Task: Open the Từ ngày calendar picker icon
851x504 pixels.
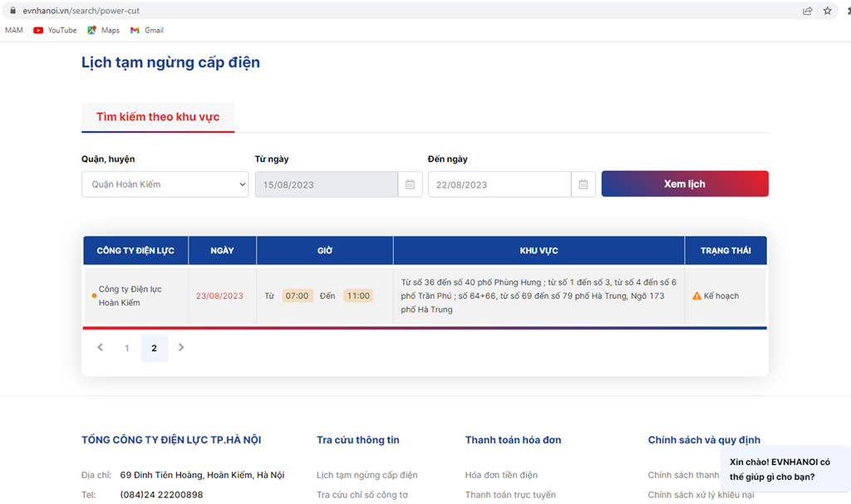Action: [x=410, y=184]
